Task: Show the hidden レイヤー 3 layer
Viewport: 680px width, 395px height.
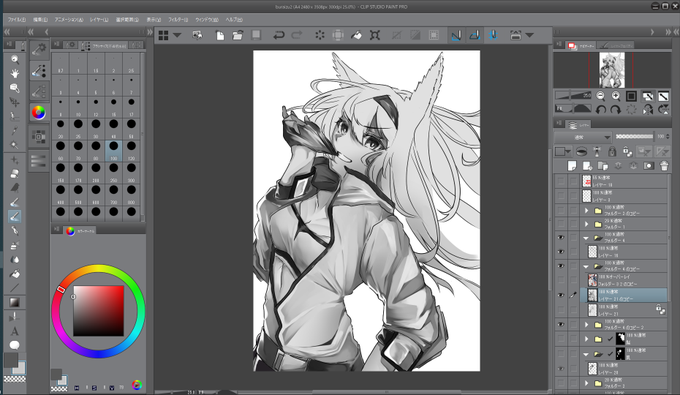Action: 561,196
